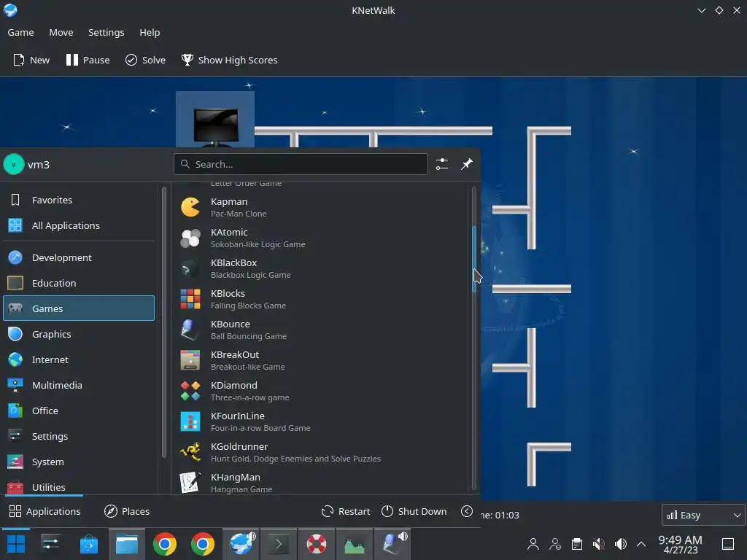Click the launcher Search field
This screenshot has width=747, height=560.
click(x=301, y=164)
